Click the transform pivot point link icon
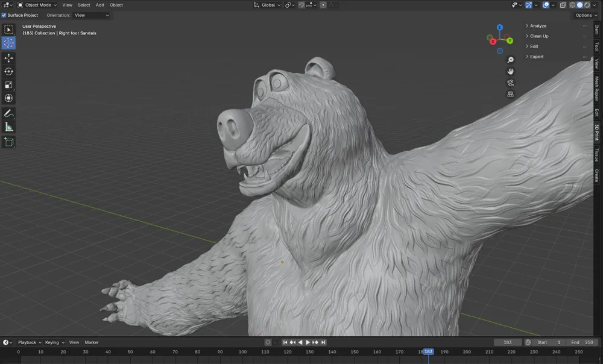The image size is (603, 364). 289,5
